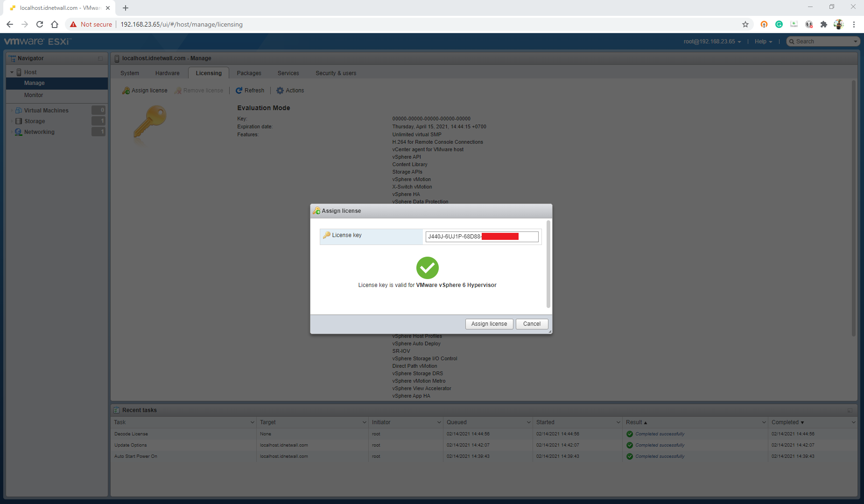Open the Actions gear icon
This screenshot has height=504, width=864.
280,90
